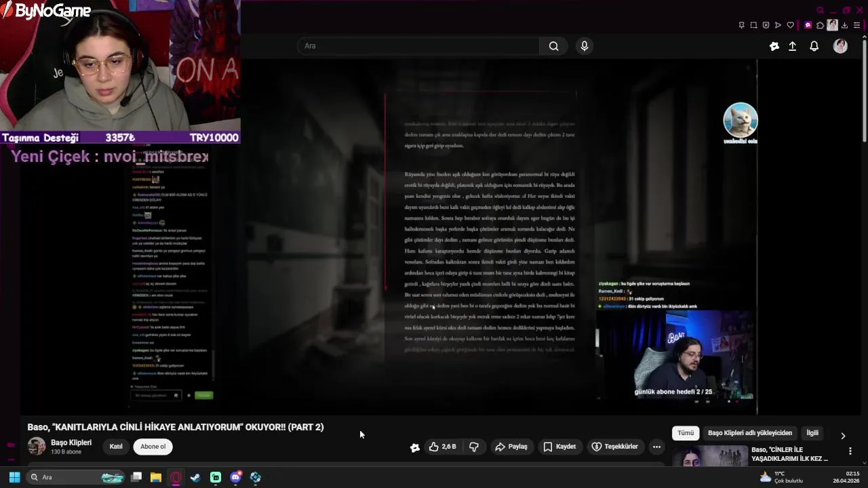Join the channel with Katıl button
The width and height of the screenshot is (868, 488).
[116, 447]
